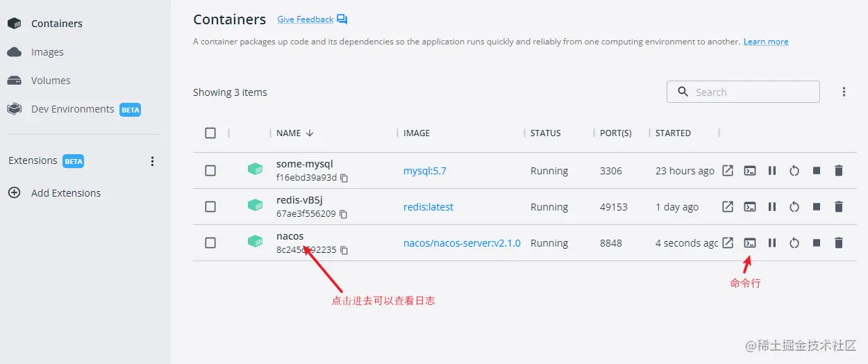Stop the nacos container
Viewport: 868px width, 364px height.
817,243
